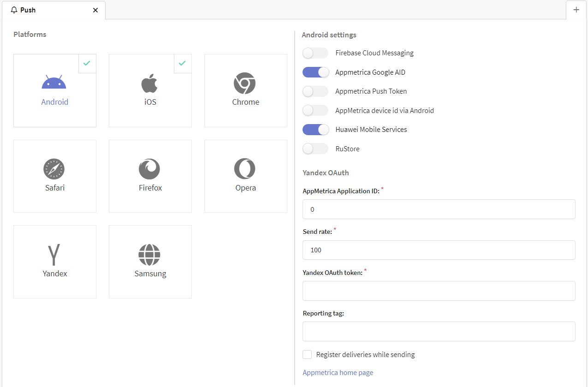Click the Yandex label text
The width and height of the screenshot is (588, 387).
[x=55, y=274]
